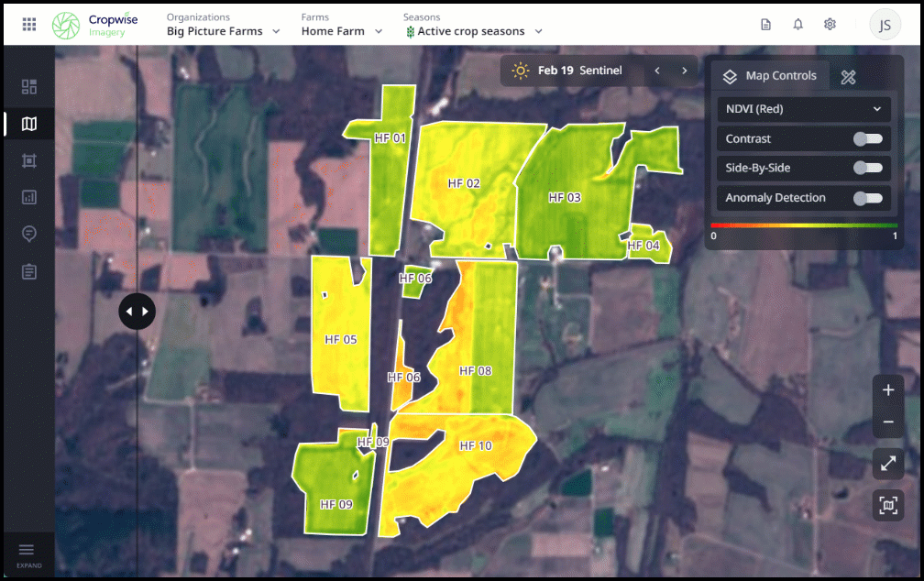
Task: Click the notifications bell icon
Action: (x=797, y=25)
